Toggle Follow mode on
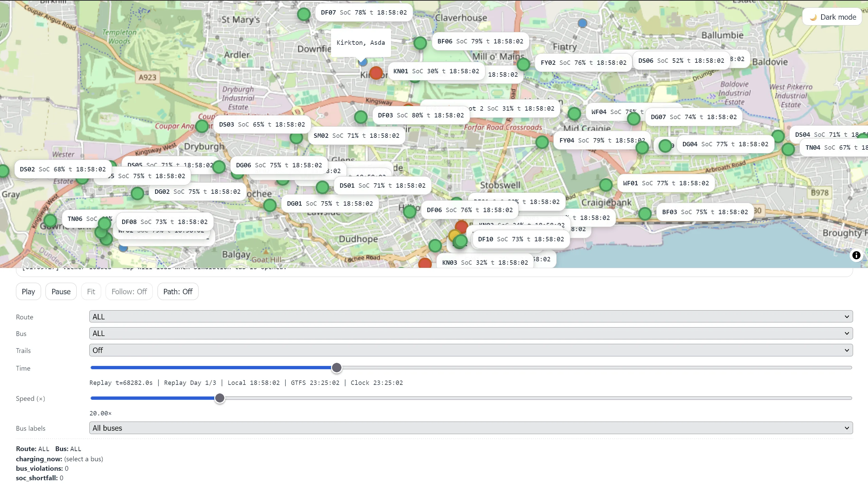 129,292
